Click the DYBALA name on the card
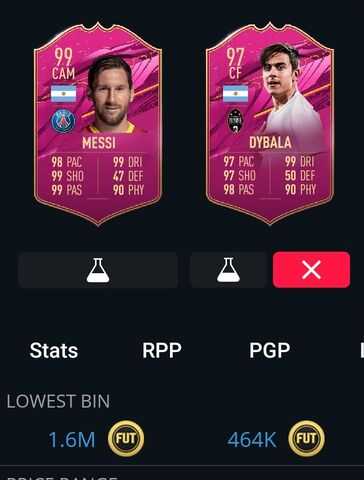364x480 pixels. [x=270, y=143]
